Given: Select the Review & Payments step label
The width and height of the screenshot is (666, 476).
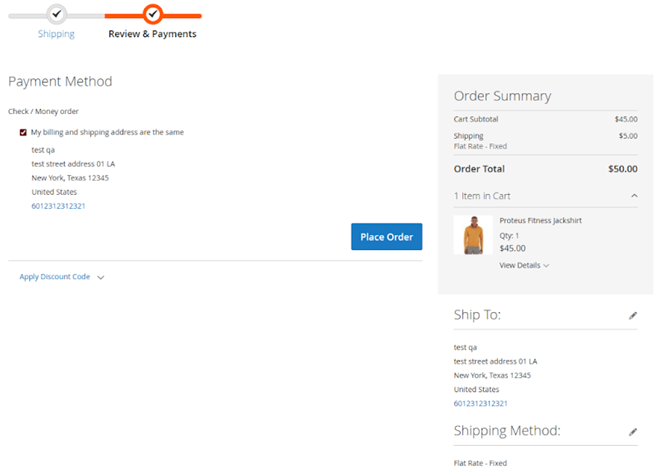Looking at the screenshot, I should click(152, 34).
